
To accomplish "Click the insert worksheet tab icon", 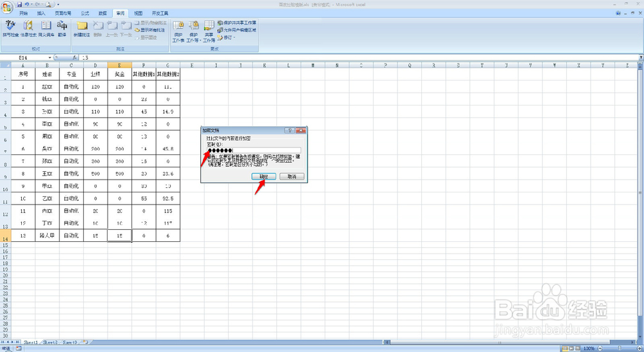I will click(x=86, y=342).
